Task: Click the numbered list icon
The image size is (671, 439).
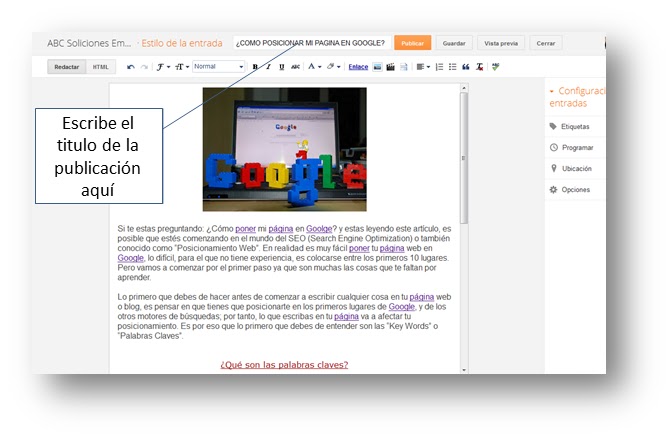Action: point(439,67)
